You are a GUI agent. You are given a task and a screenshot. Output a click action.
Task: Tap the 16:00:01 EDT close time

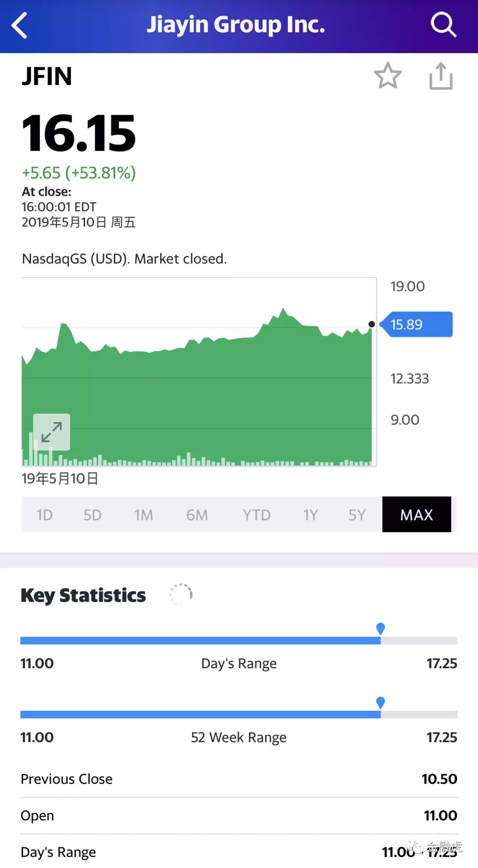pos(59,207)
